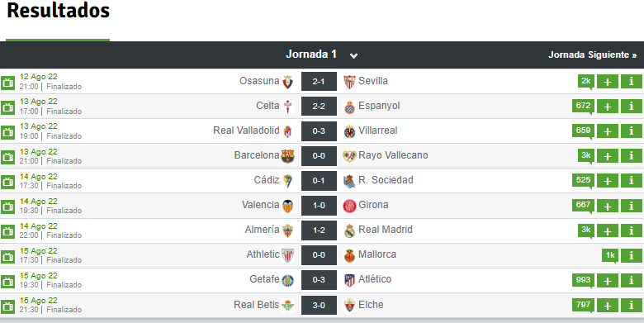Open the 3k comments bubble for Almería-Real Madrid

click(585, 230)
